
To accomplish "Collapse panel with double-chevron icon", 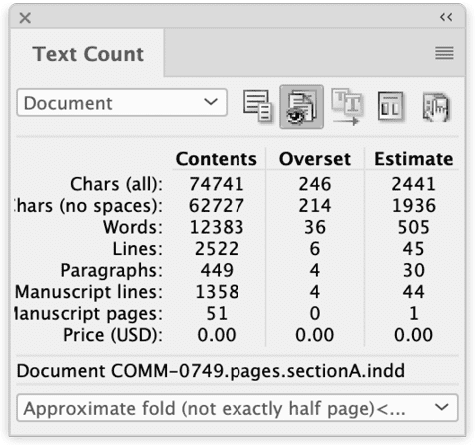I will [446, 17].
